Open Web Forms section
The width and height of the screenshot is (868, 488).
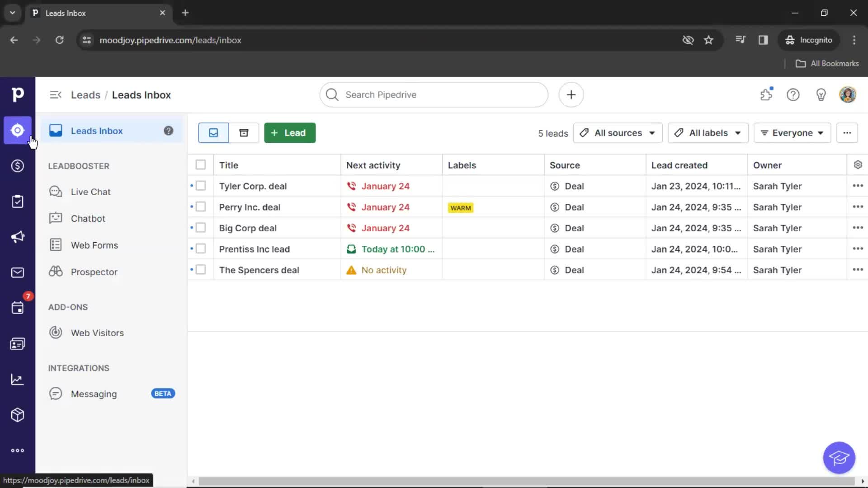[94, 245]
